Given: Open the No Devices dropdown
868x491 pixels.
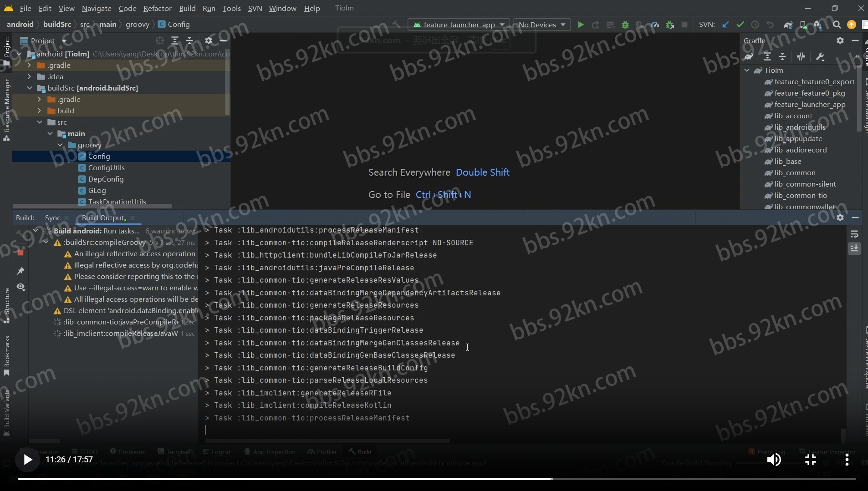Looking at the screenshot, I should click(x=542, y=25).
